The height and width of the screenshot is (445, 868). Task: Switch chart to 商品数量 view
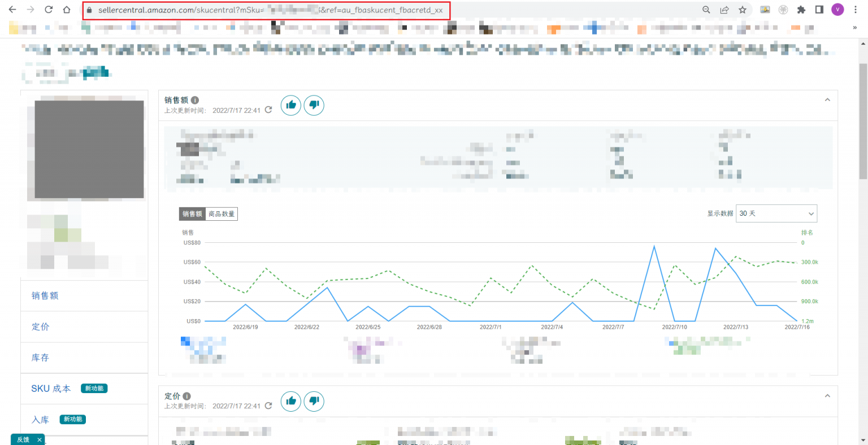point(222,214)
